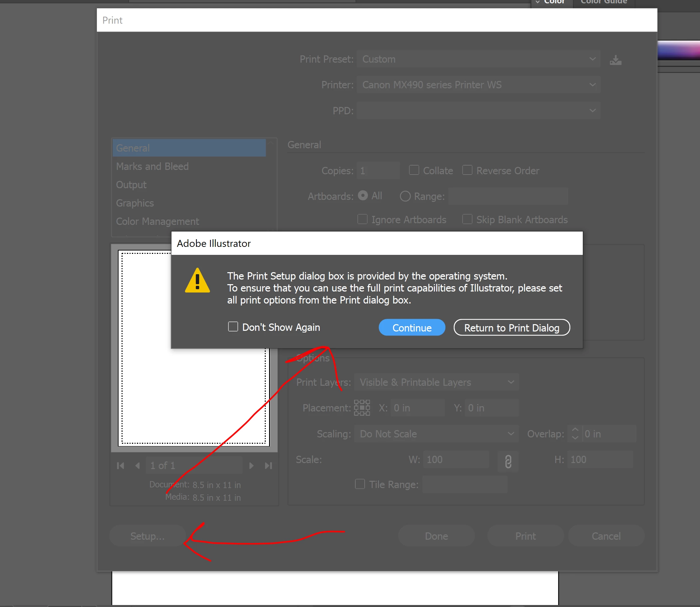Go to previous artboard page arrow
The image size is (700, 607).
(x=138, y=466)
